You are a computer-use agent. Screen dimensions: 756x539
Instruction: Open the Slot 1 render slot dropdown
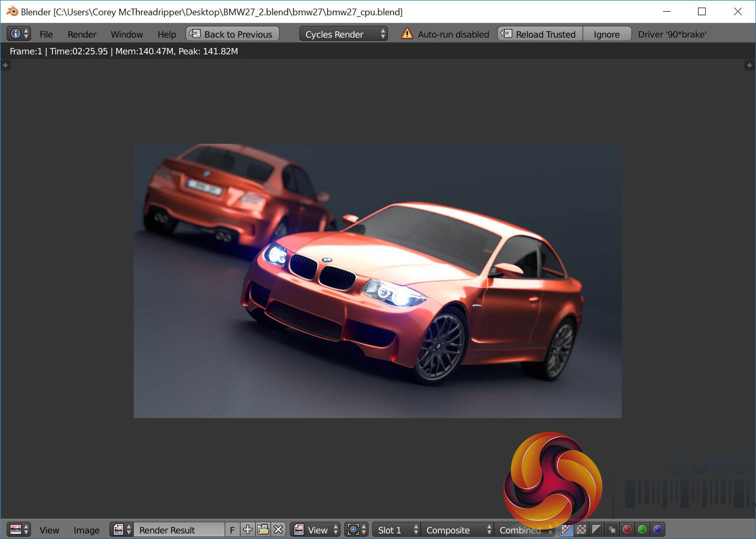(x=396, y=530)
